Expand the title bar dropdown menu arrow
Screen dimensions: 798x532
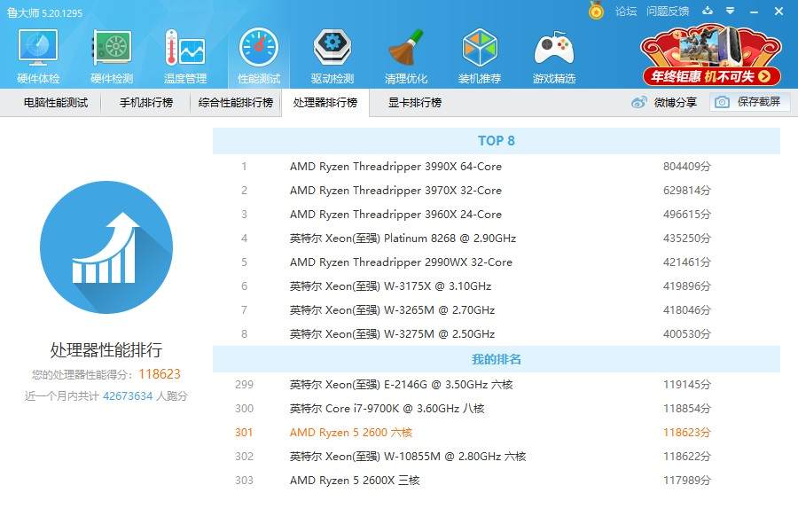coord(730,11)
